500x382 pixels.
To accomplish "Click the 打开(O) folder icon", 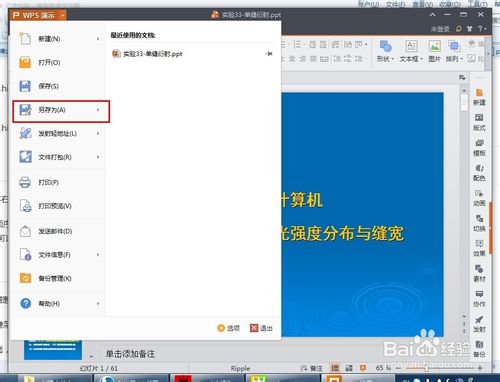I will click(25, 62).
